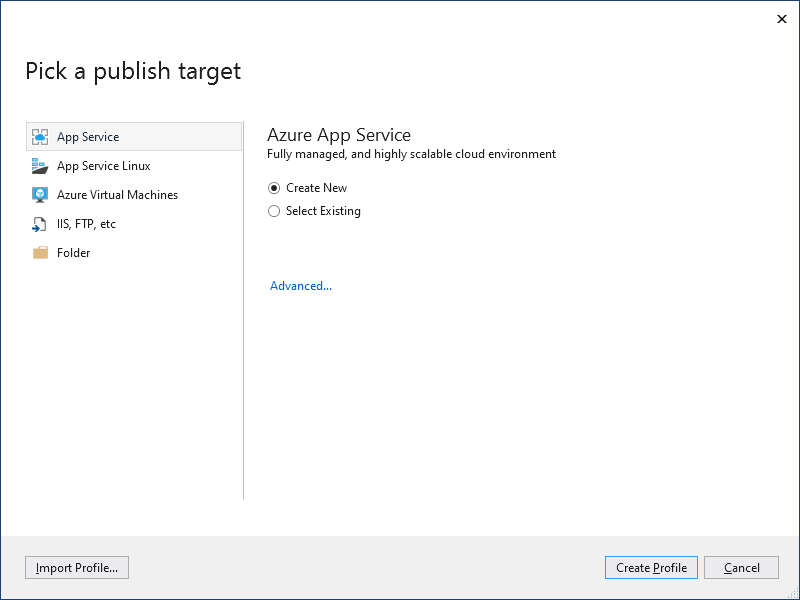Cancel the publish target dialog

coord(741,568)
